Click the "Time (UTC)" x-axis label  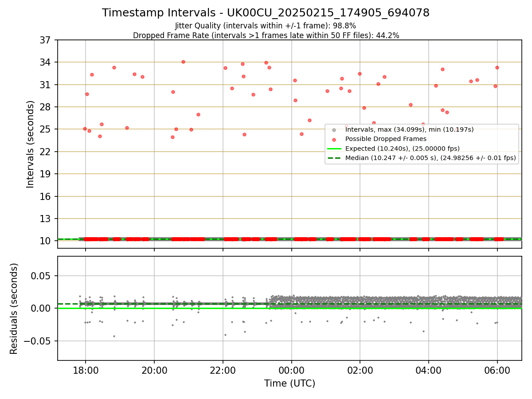click(x=289, y=383)
